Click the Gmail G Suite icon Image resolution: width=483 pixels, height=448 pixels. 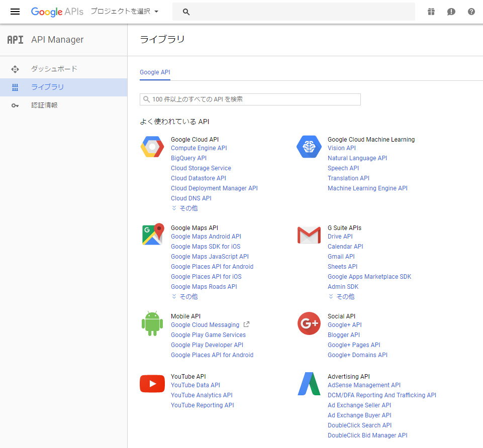point(309,235)
